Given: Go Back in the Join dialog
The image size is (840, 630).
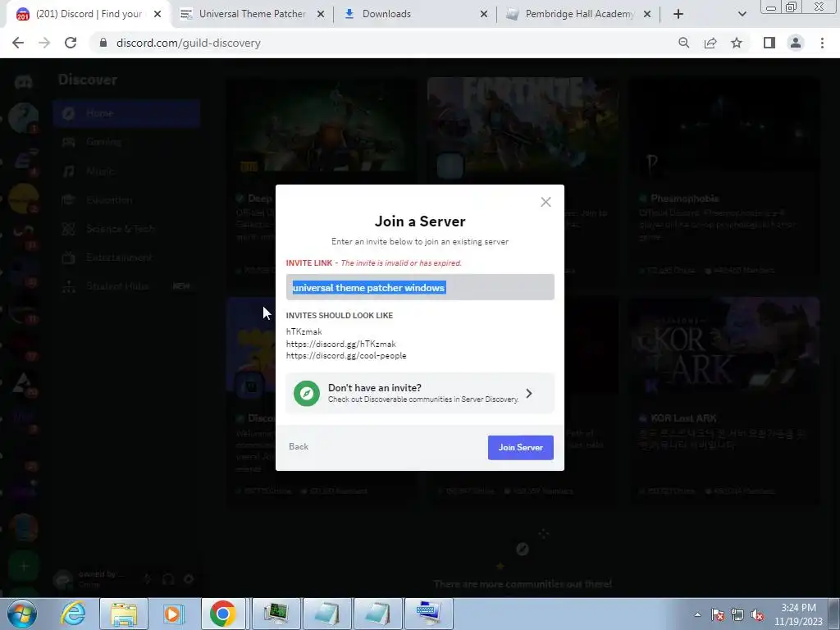Looking at the screenshot, I should pos(299,446).
